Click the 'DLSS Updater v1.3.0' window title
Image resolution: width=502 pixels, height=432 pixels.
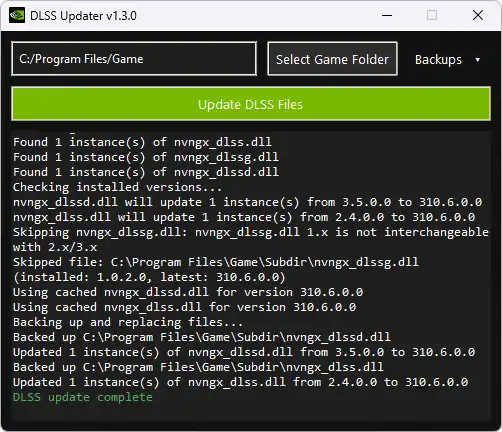[x=83, y=16]
